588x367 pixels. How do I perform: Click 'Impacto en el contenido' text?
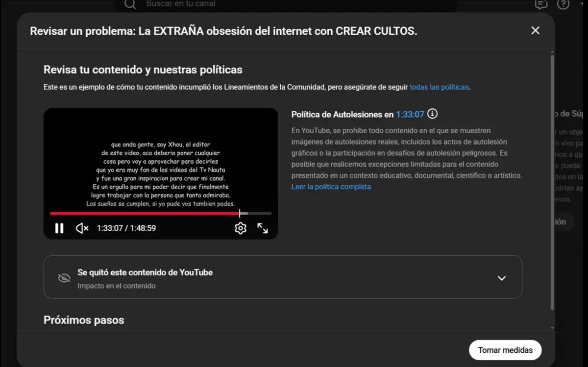(117, 286)
